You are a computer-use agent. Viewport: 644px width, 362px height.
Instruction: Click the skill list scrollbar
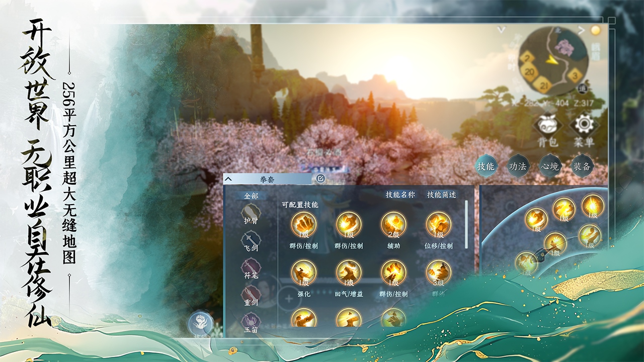[466, 224]
